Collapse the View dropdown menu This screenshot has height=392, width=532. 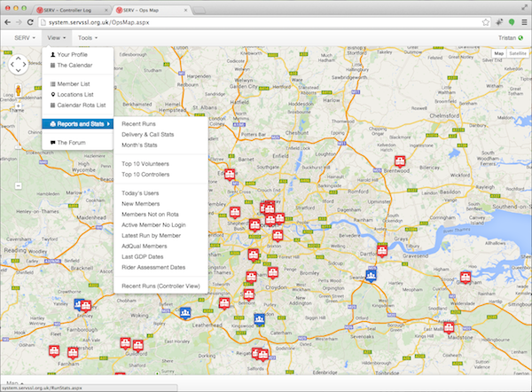(57, 39)
